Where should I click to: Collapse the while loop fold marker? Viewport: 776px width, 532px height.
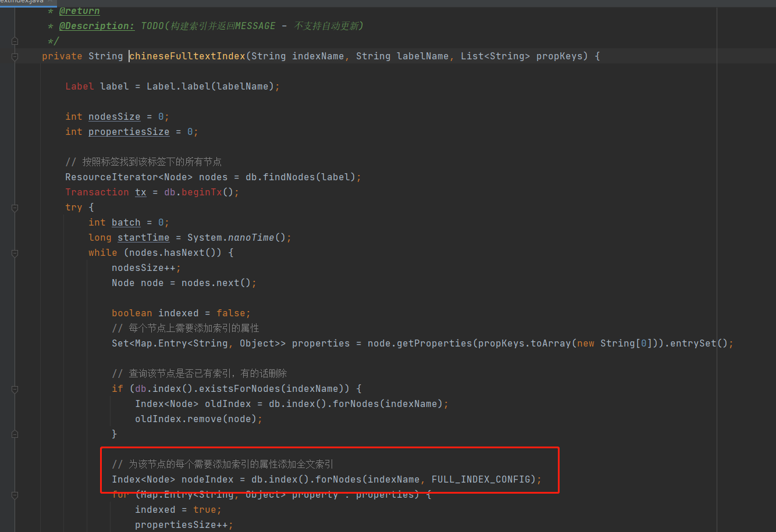pyautogui.click(x=15, y=253)
